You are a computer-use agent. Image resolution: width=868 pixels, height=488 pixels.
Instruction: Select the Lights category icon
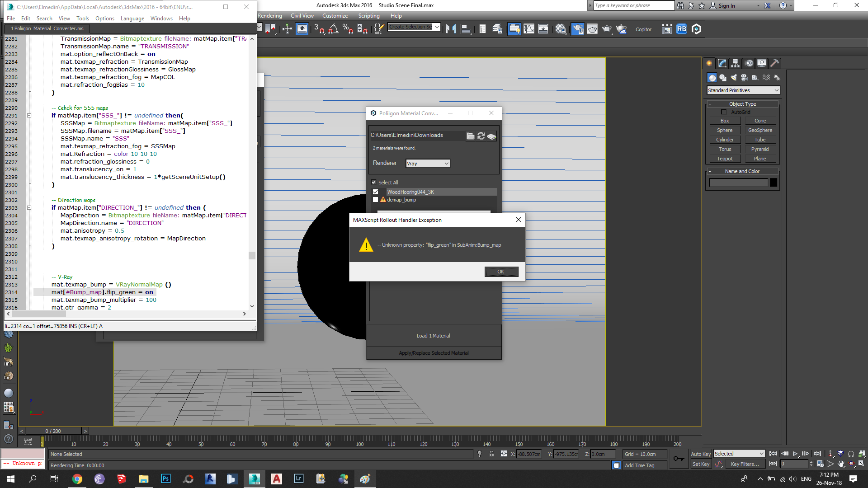pos(733,78)
